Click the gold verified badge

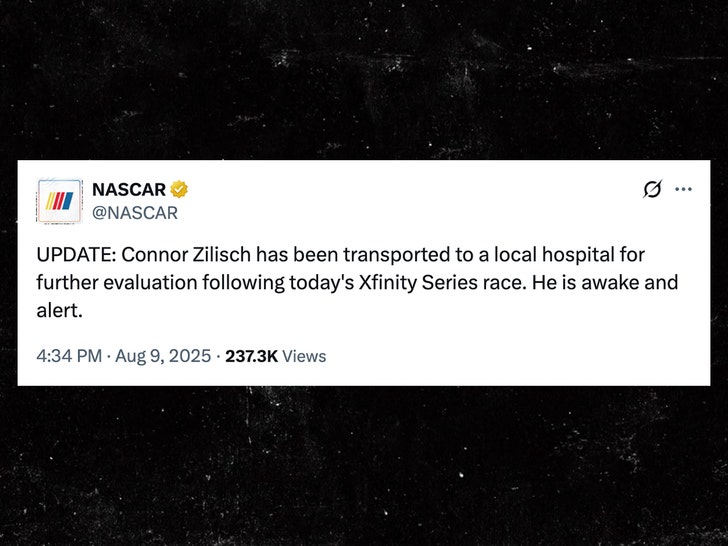179,189
